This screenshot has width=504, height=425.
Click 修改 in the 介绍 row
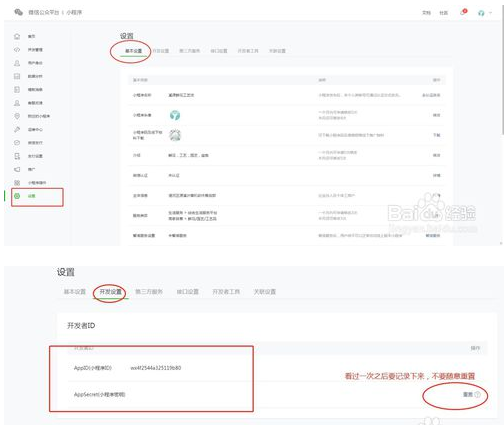(x=437, y=155)
